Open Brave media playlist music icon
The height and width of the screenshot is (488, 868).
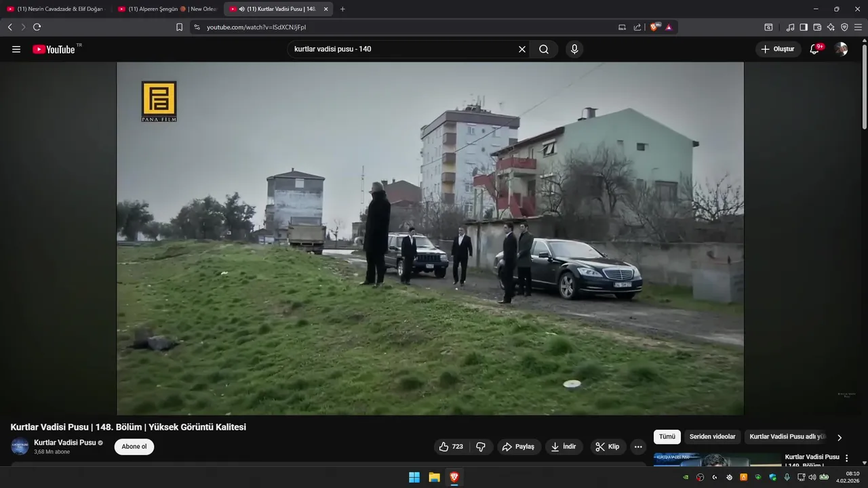[x=790, y=27]
